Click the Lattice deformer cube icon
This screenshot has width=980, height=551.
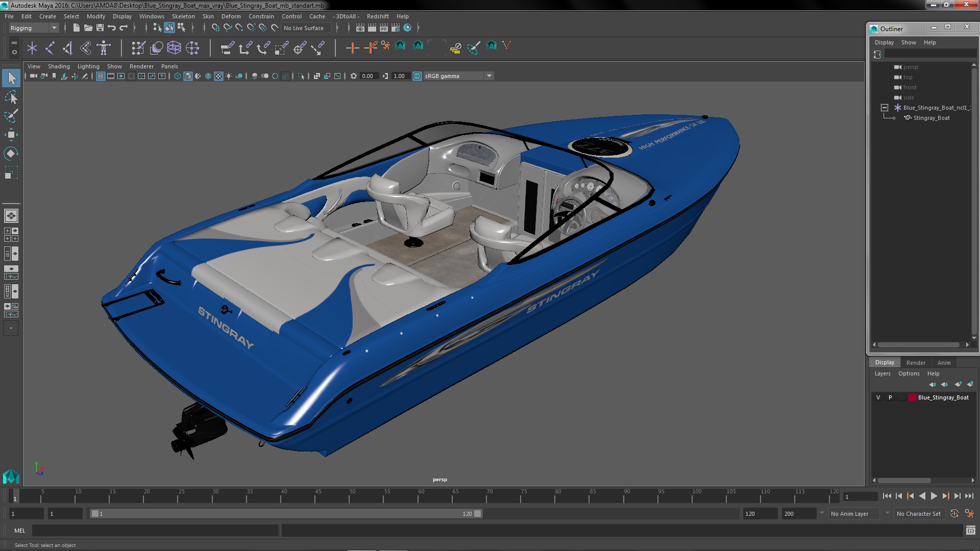click(174, 48)
